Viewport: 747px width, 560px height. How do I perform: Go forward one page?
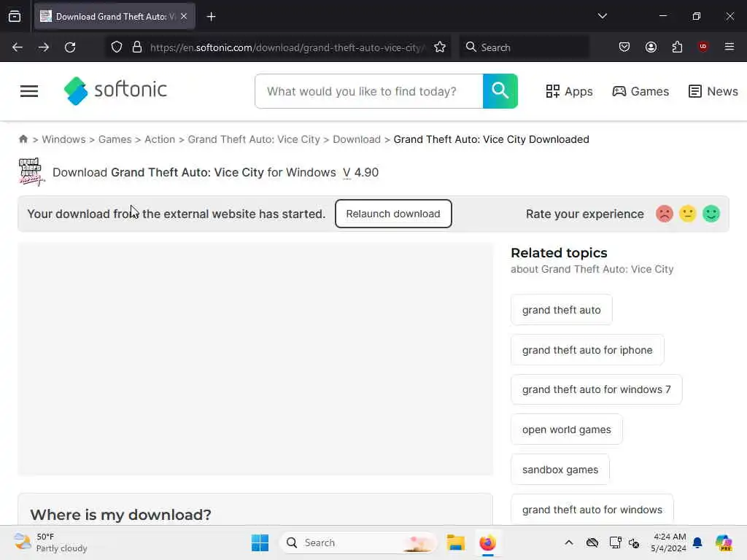[x=44, y=47]
